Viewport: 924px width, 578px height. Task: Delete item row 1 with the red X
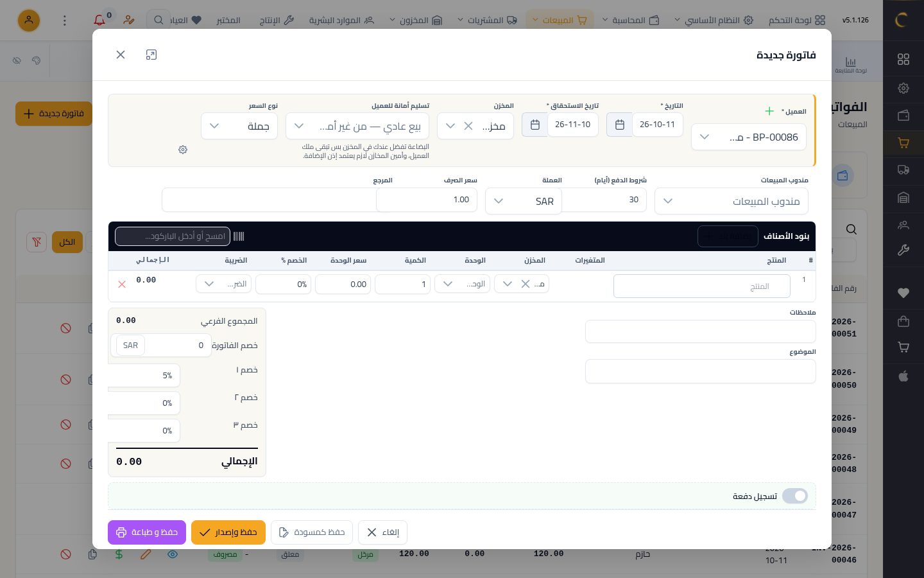[x=122, y=284]
